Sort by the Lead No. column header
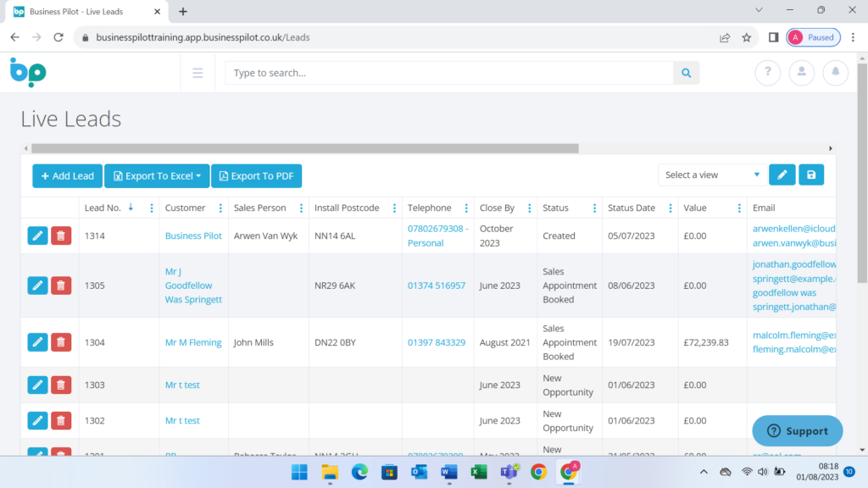The width and height of the screenshot is (868, 488). pos(103,208)
